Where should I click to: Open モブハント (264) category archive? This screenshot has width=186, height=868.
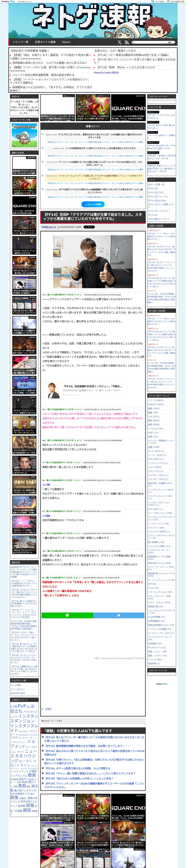156,528
